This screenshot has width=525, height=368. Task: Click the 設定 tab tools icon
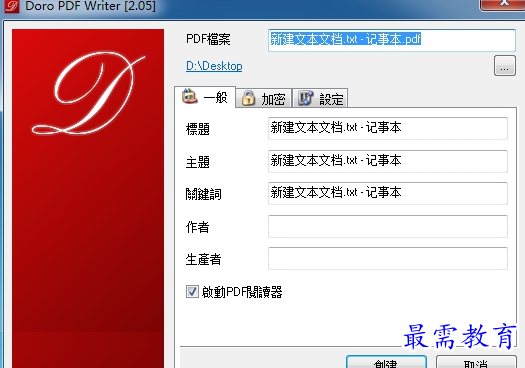pos(305,98)
